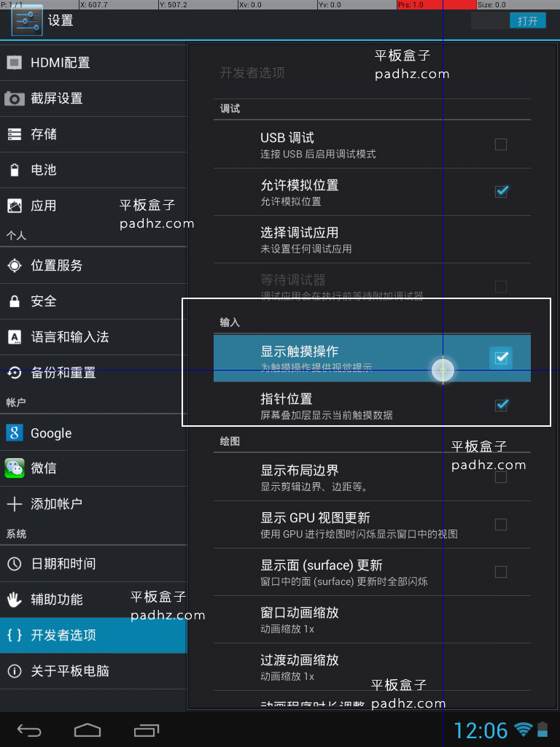Tap the clock icon beside 日期和时间
This screenshot has height=747, width=560.
click(x=15, y=564)
